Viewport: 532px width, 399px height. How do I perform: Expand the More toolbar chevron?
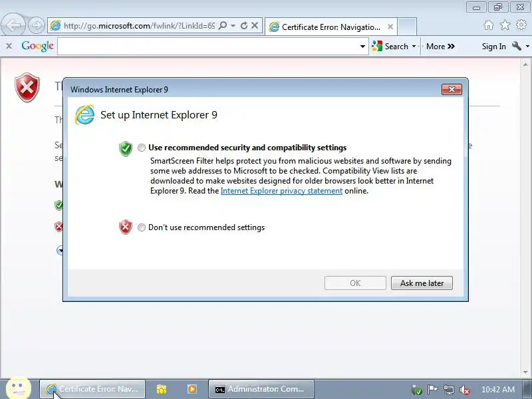440,47
